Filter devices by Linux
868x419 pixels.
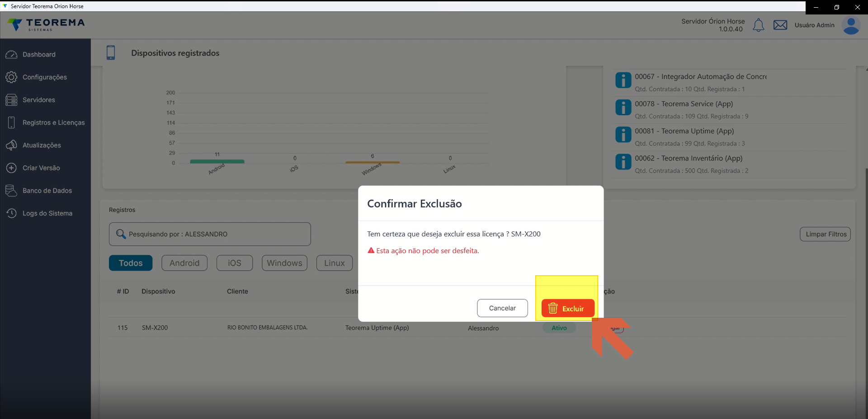click(335, 263)
